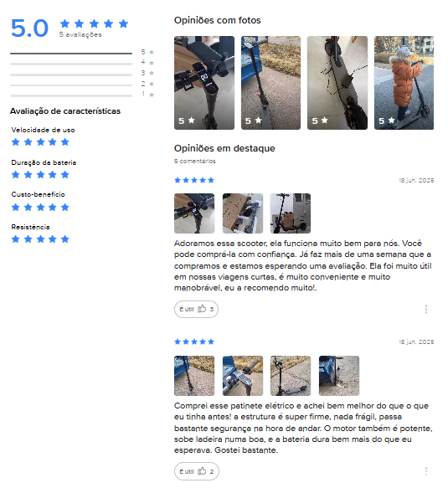This screenshot has width=448, height=488.
Task: View second review's first scooter photo
Action: 194,376
